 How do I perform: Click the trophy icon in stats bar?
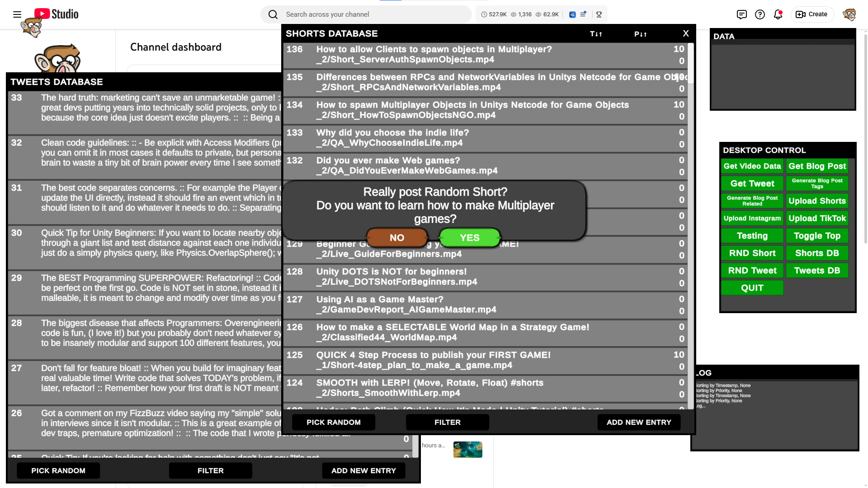coord(599,14)
